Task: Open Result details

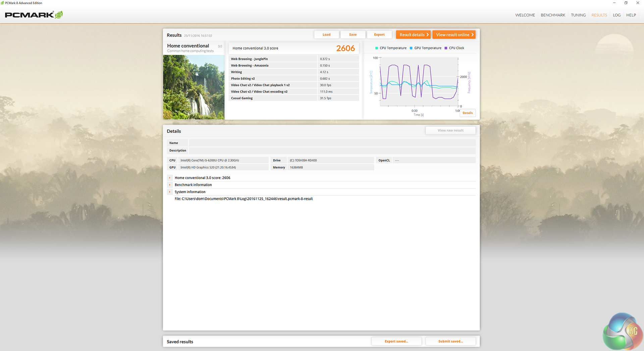Action: pos(413,35)
